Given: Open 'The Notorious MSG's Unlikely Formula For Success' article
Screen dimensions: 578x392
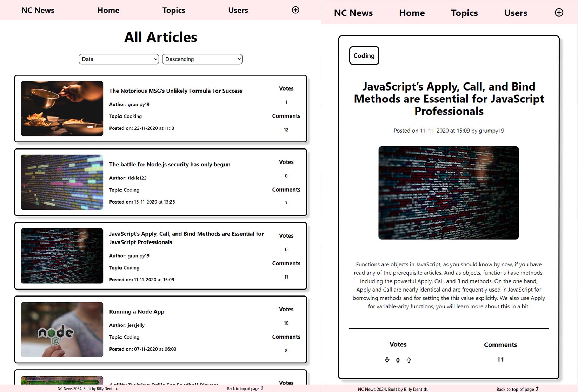Looking at the screenshot, I should pyautogui.click(x=175, y=91).
